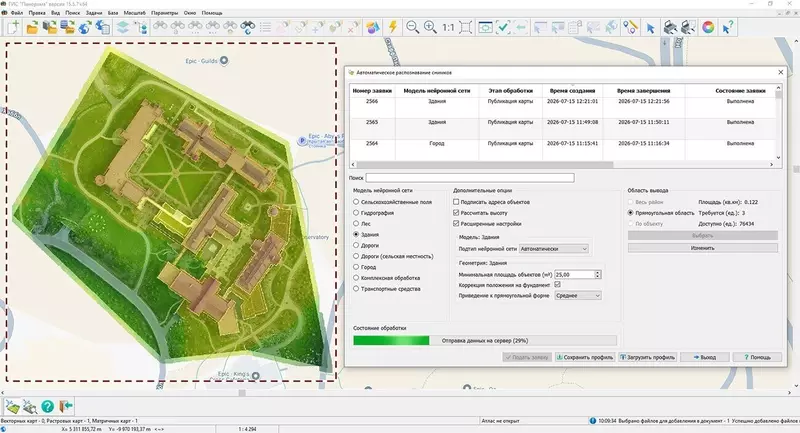800x433 pixels.
Task: Click the round help icon in bottom panel
Action: [x=47, y=406]
